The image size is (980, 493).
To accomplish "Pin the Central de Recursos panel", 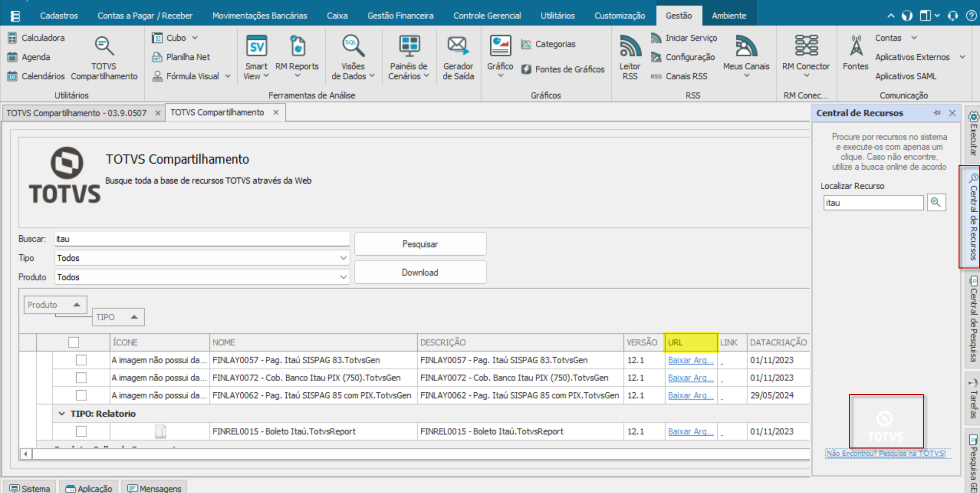I will [937, 113].
